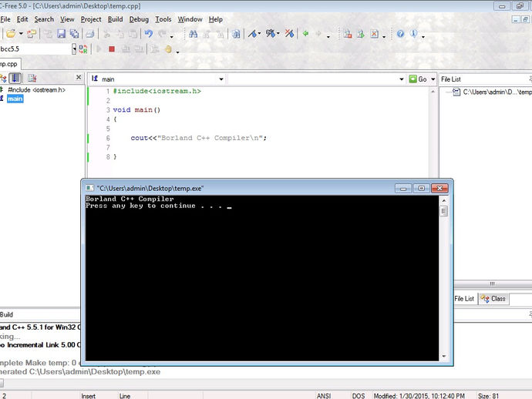The image size is (532, 399).
Task: Click the ANSI status bar entry
Action: point(324,396)
